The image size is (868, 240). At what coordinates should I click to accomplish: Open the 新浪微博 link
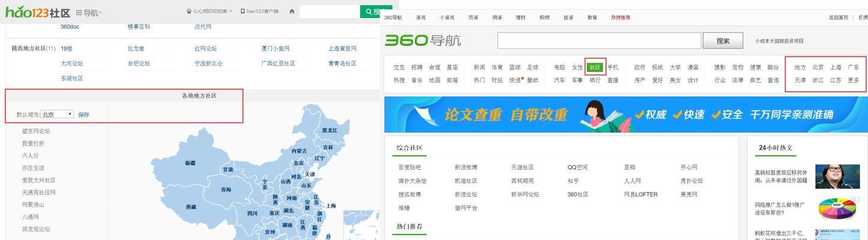click(466, 167)
